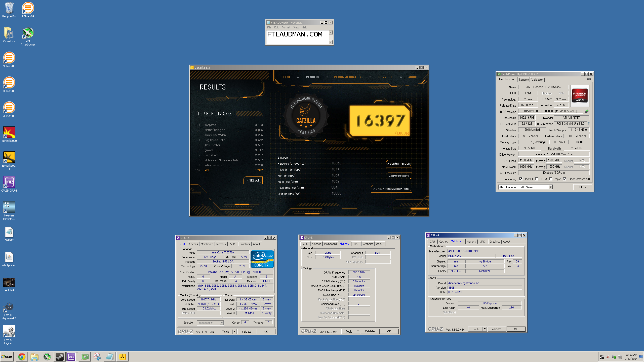Viewport: 644px width, 362px height.
Task: Click SEE ALL under top benchmarks
Action: pyautogui.click(x=253, y=180)
